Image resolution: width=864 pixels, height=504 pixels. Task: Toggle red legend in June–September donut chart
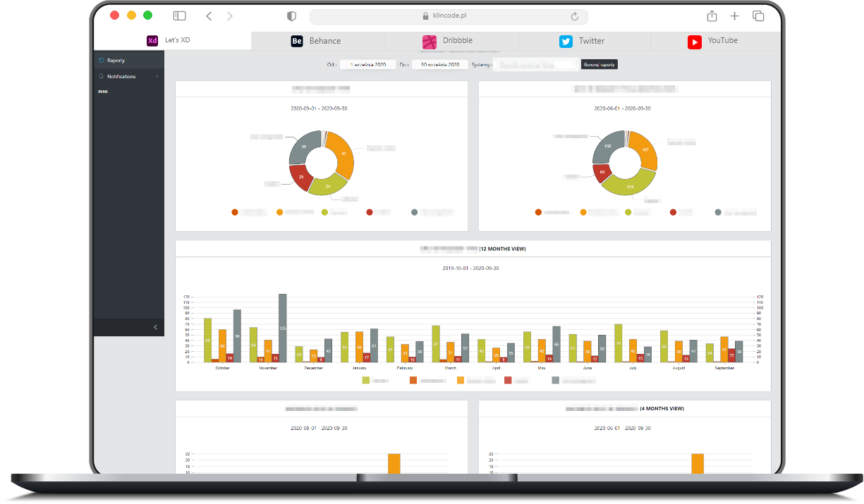tap(674, 212)
